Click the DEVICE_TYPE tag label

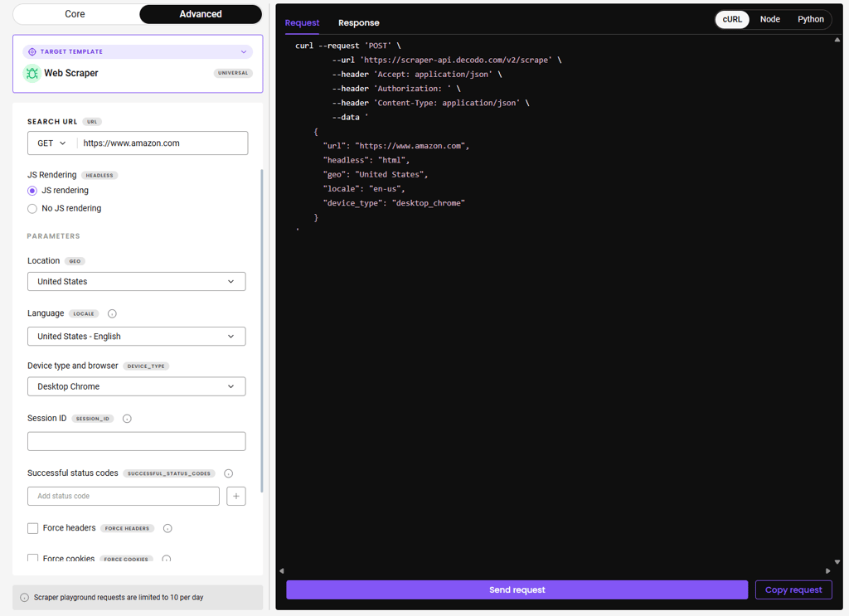pyautogui.click(x=146, y=366)
